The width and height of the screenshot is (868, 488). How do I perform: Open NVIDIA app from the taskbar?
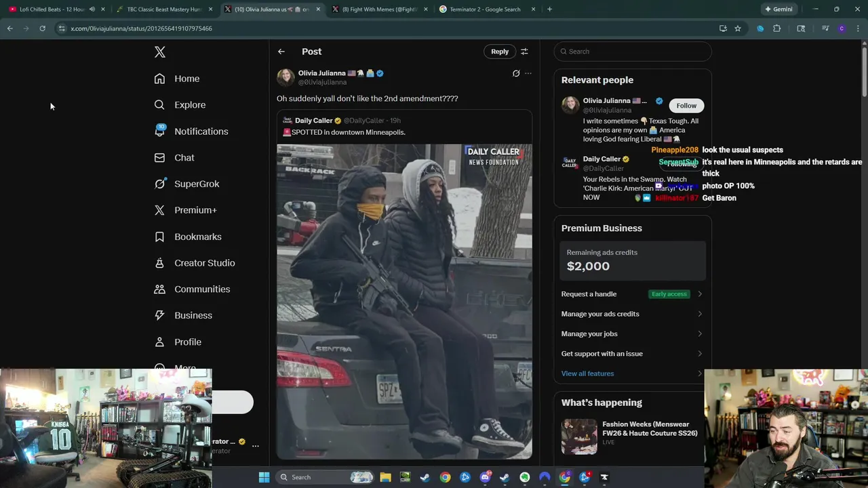coord(405,477)
